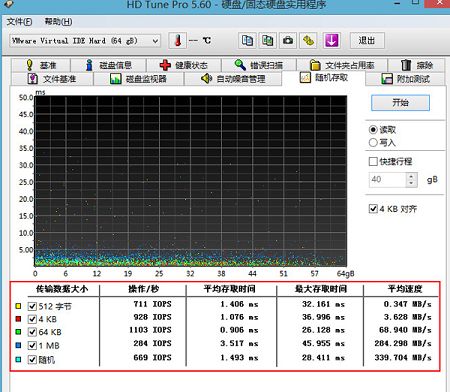
Task: Open the 磁盘信息 disk info tab
Action: (108, 65)
